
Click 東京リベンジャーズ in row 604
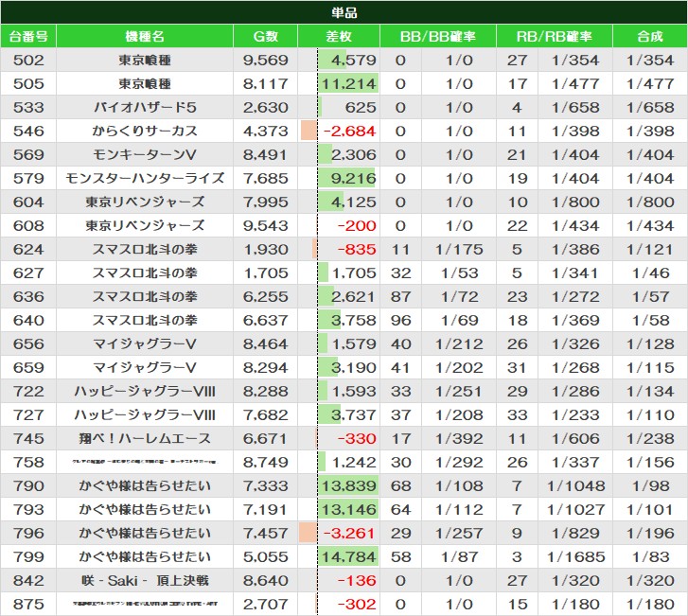click(145, 202)
